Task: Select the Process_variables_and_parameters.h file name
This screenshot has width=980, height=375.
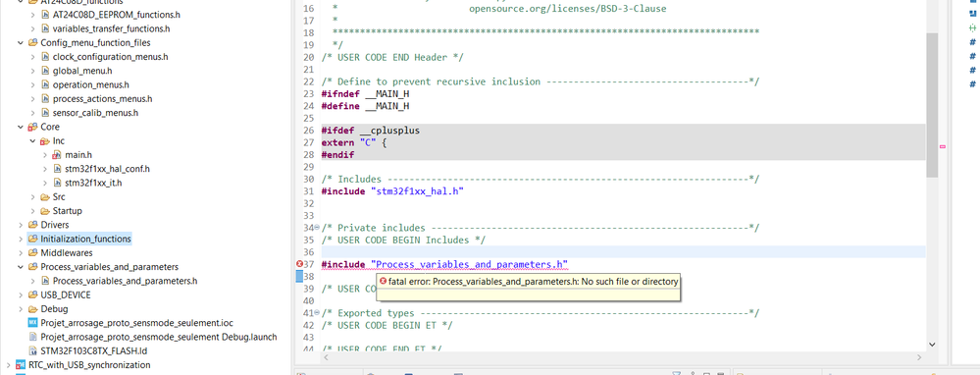Action: 125,281
